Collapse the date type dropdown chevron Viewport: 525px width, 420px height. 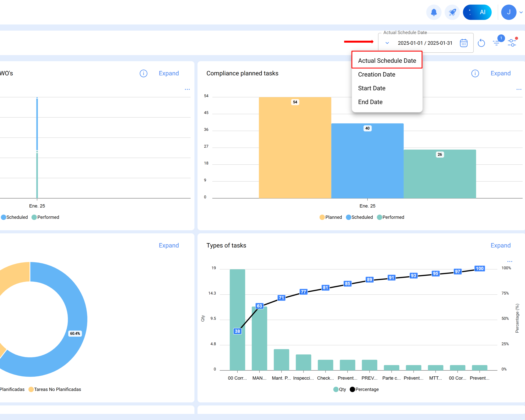tap(387, 43)
